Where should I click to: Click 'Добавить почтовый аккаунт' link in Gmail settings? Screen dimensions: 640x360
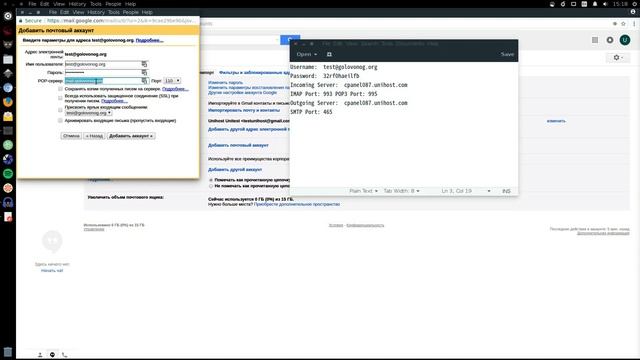pyautogui.click(x=238, y=145)
